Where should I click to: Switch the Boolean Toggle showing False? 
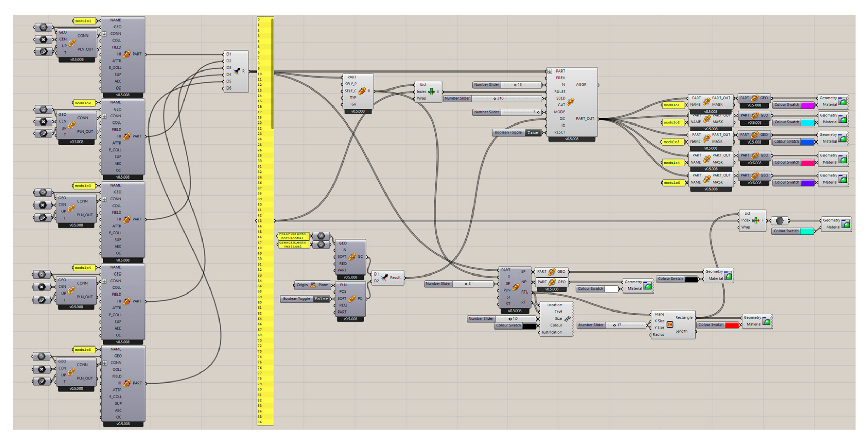(321, 299)
